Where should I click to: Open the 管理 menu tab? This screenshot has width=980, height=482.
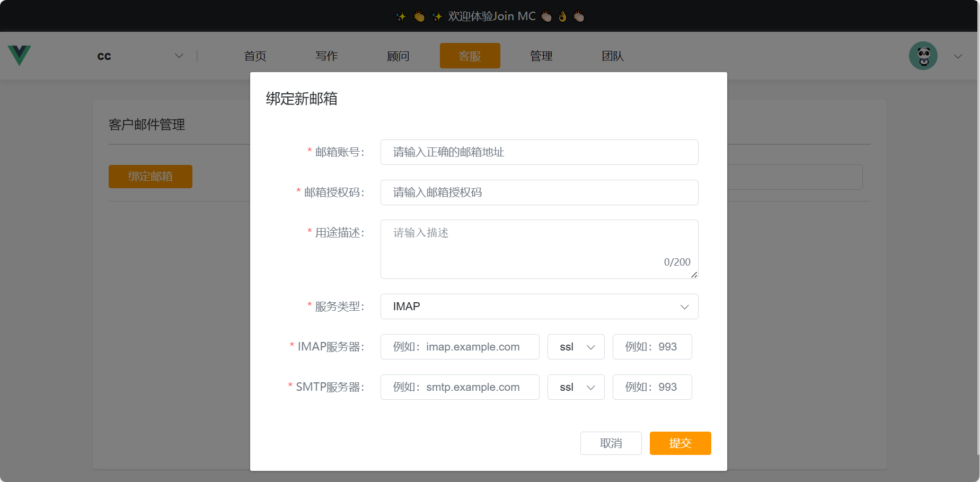coord(541,56)
